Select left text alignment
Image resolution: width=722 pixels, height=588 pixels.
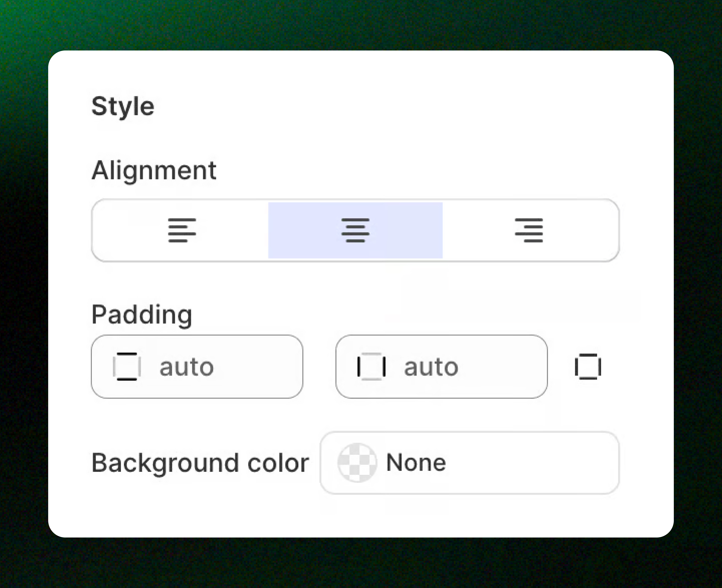(182, 230)
